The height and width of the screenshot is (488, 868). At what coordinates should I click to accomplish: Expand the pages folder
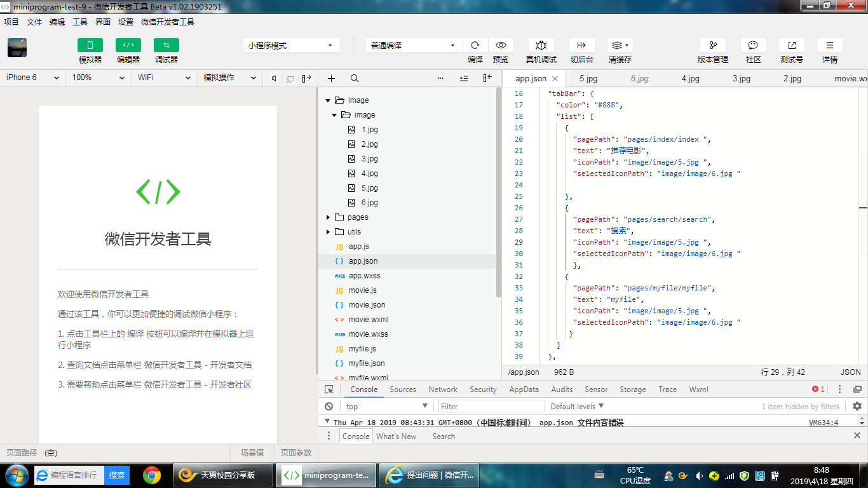357,217
